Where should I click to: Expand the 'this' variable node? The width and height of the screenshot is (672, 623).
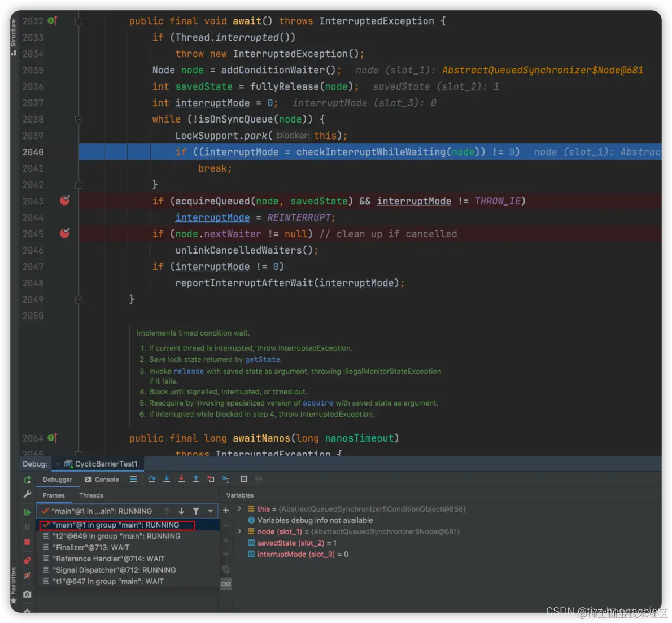pyautogui.click(x=239, y=509)
